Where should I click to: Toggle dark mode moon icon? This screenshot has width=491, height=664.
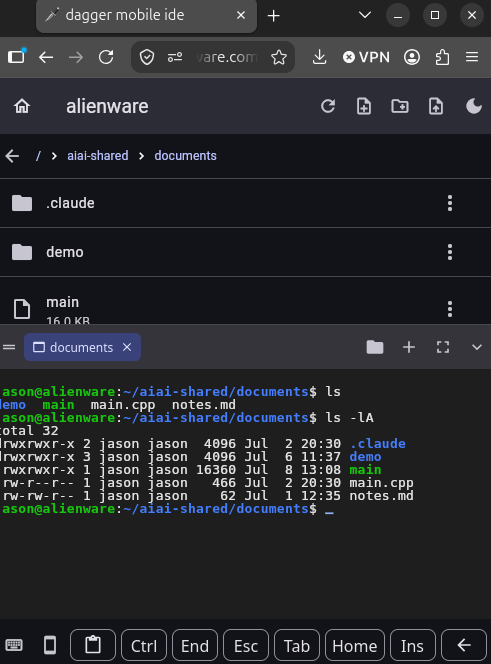474,106
